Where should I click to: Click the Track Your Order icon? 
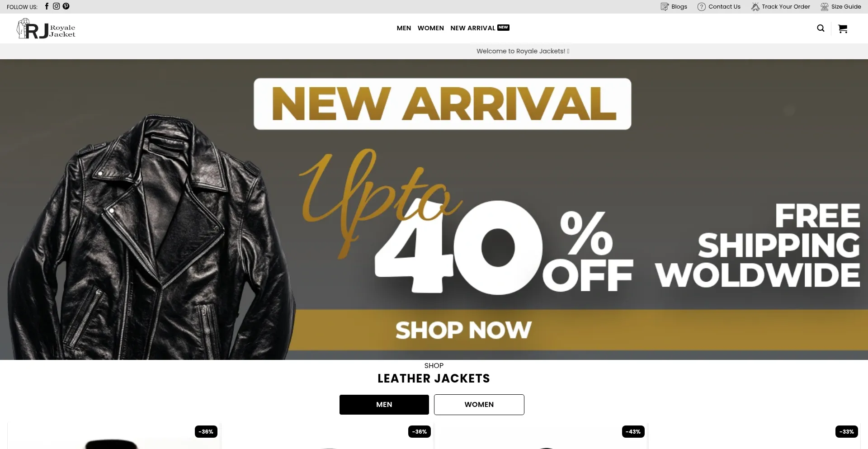pyautogui.click(x=755, y=7)
